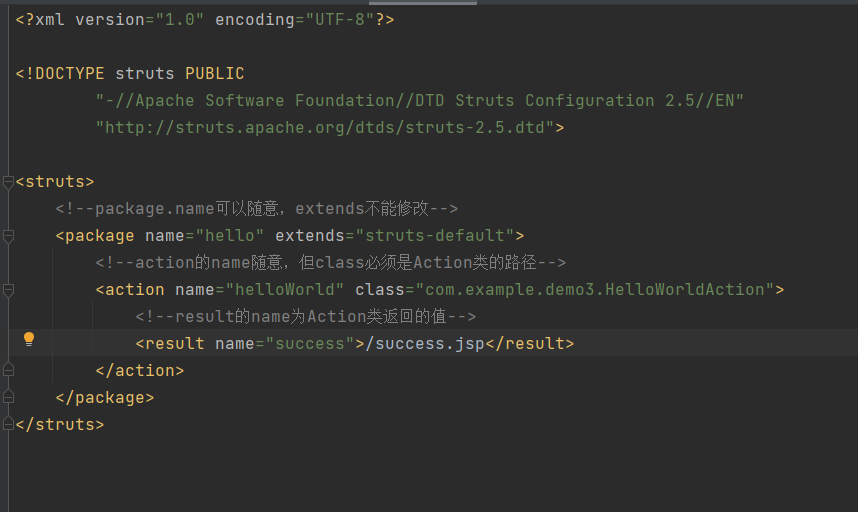Click the "success" result name value
The image size is (858, 512).
310,344
